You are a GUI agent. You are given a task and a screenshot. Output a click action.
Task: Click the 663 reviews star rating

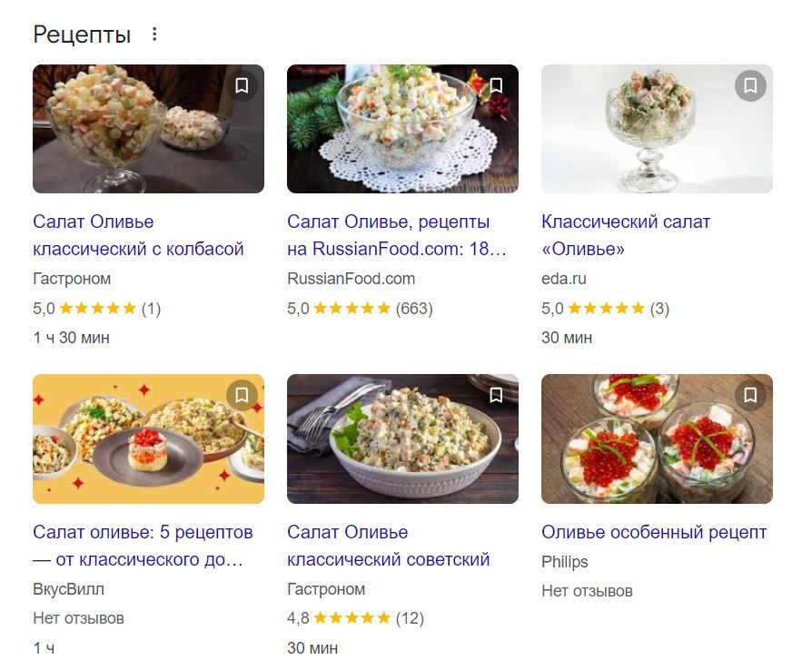tap(352, 309)
